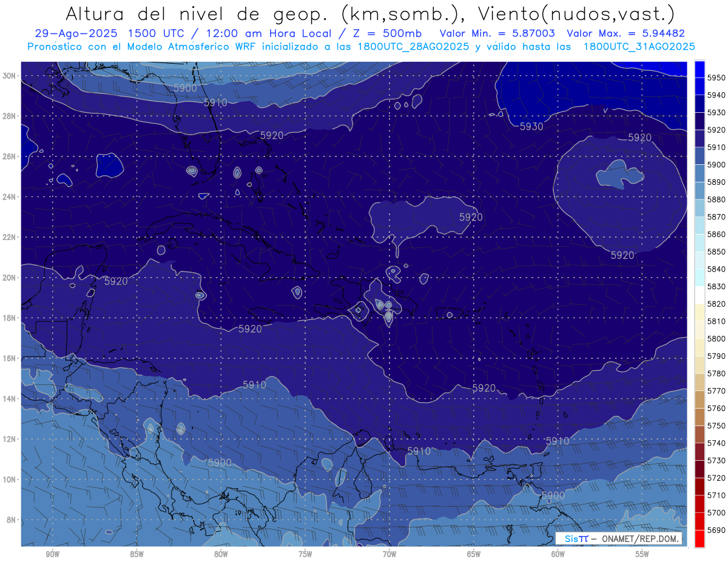The image size is (728, 562).
Task: Click the 55W longitude axis label
Action: tap(642, 554)
